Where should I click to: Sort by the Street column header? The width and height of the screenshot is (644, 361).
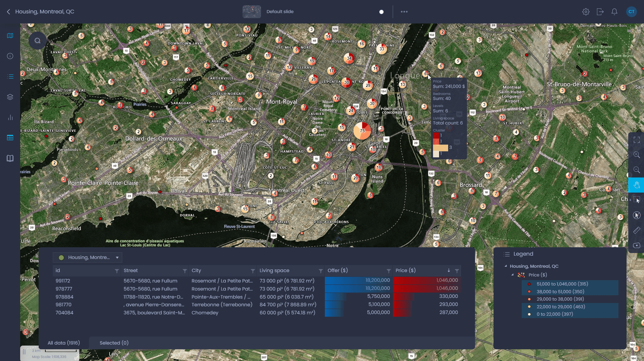[131, 270]
